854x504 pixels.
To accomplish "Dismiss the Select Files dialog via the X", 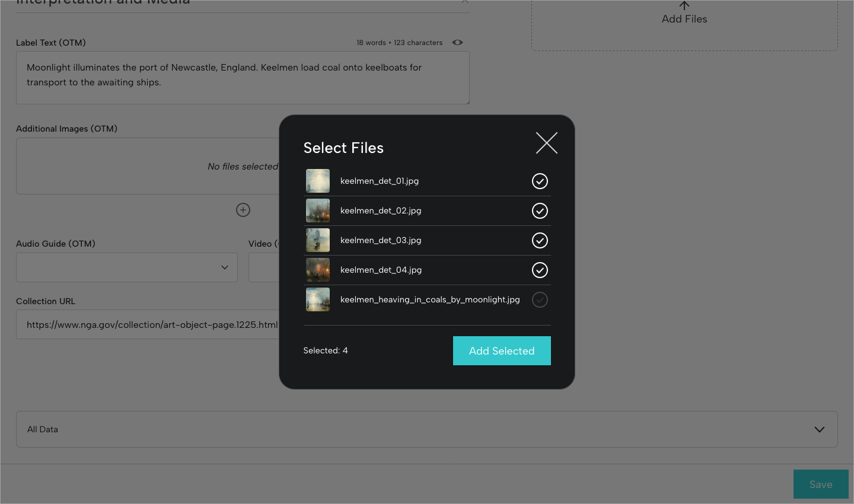I will (546, 142).
